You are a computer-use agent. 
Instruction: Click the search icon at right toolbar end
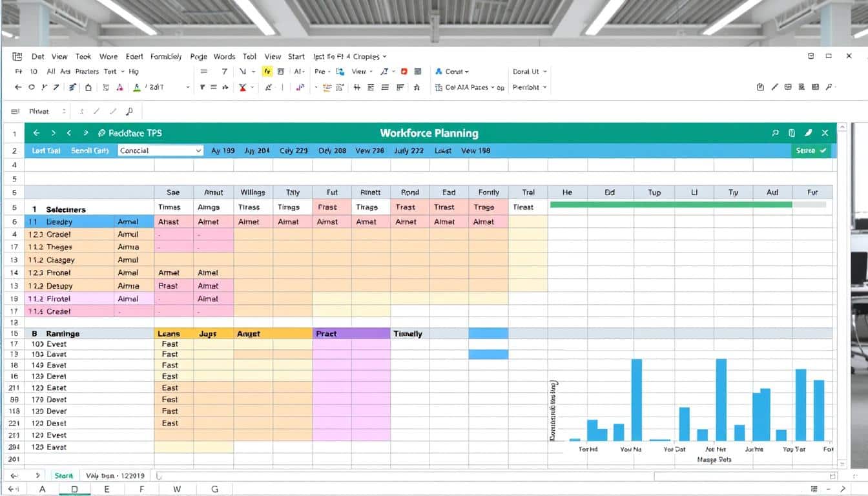(830, 87)
